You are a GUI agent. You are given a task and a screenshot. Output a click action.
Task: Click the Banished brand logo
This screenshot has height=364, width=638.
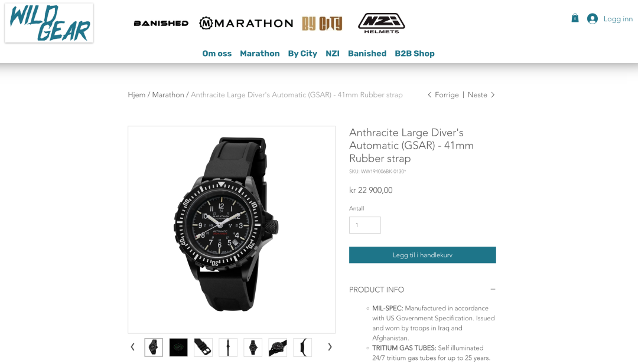[161, 23]
